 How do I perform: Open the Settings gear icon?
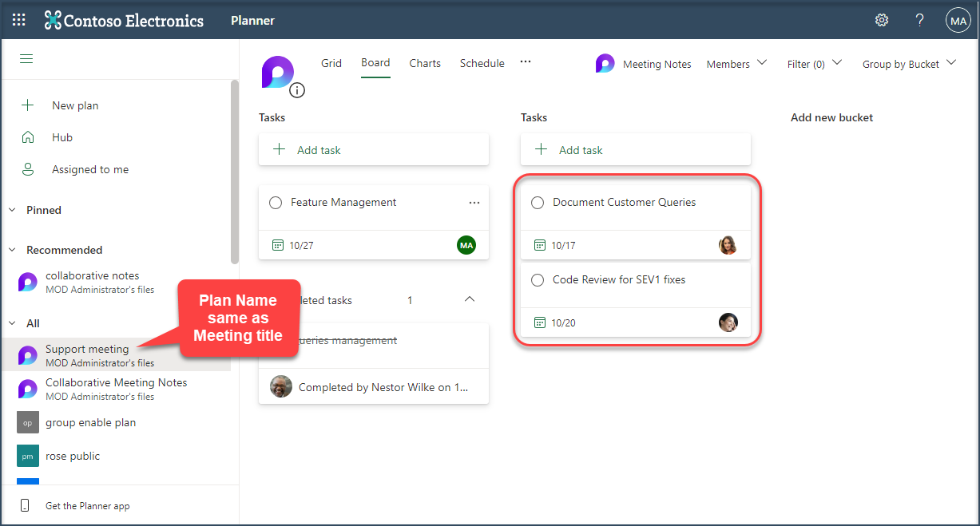tap(882, 21)
